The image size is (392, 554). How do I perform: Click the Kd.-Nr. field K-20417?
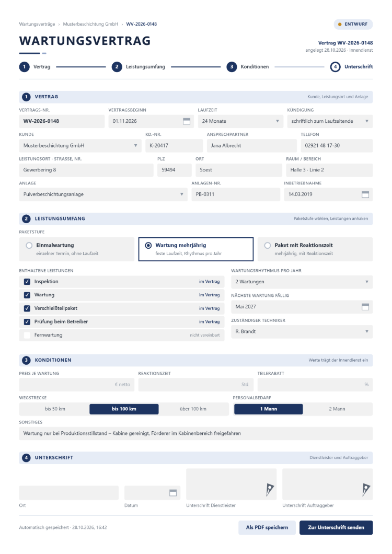click(174, 146)
